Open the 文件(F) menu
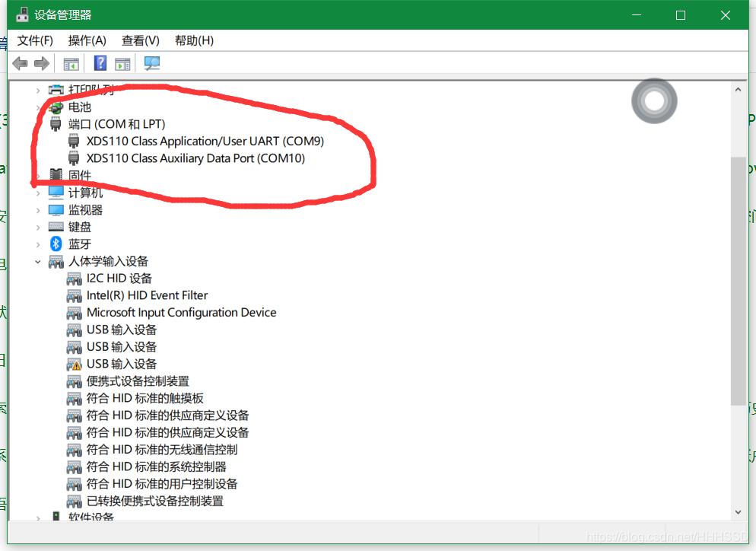This screenshot has width=756, height=551. 35,40
